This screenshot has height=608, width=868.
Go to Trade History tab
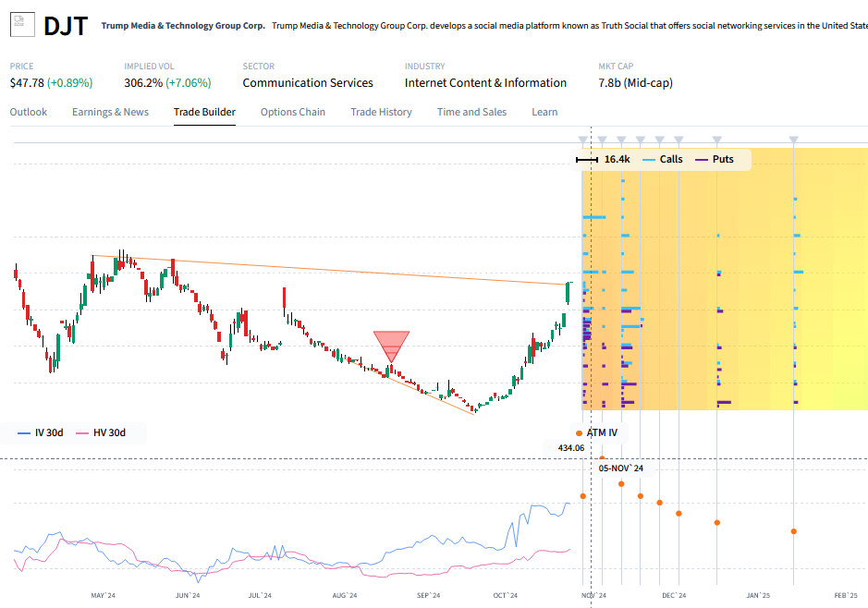point(381,112)
